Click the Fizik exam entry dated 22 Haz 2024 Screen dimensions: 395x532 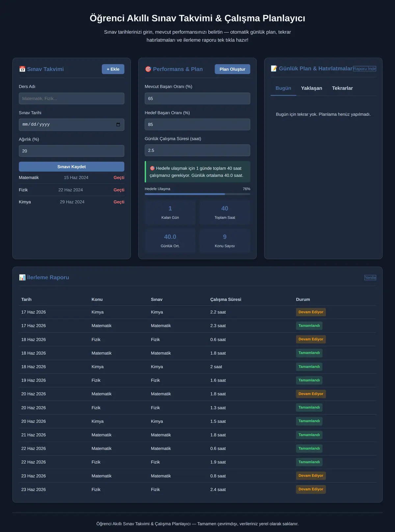[71, 190]
